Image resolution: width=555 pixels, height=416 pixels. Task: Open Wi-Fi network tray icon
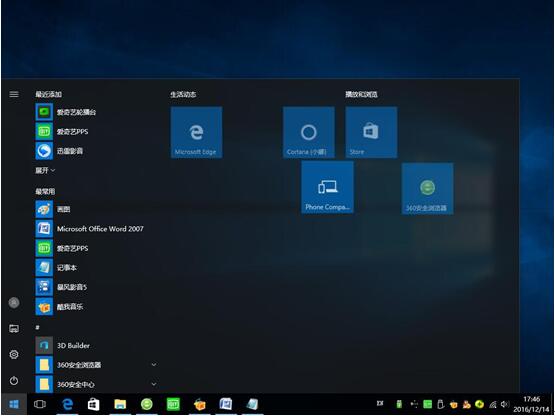pyautogui.click(x=493, y=404)
